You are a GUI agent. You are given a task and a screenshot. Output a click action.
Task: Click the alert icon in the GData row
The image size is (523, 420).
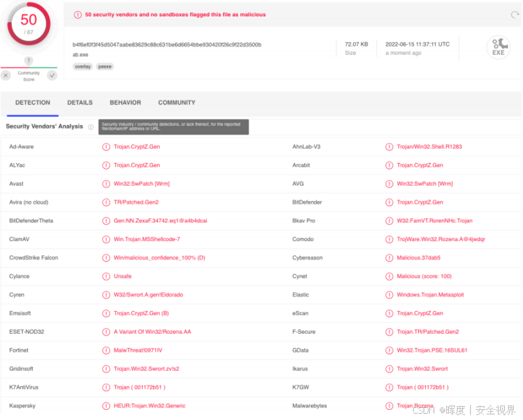pos(389,351)
